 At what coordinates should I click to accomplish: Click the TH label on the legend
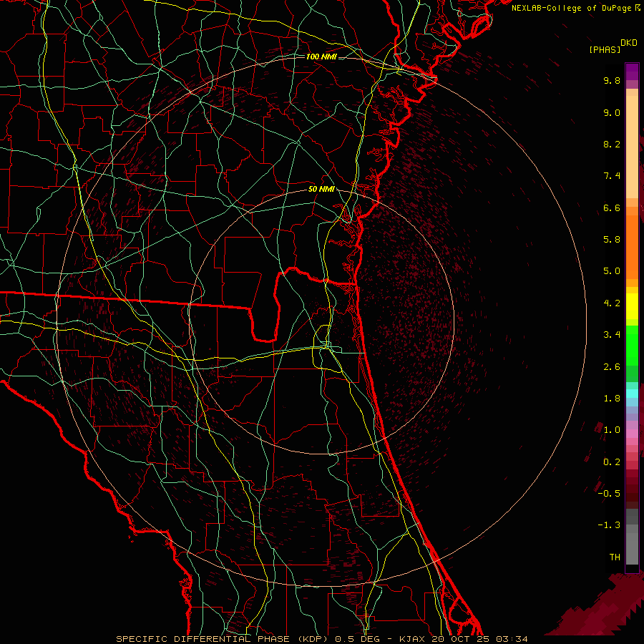pos(614,557)
